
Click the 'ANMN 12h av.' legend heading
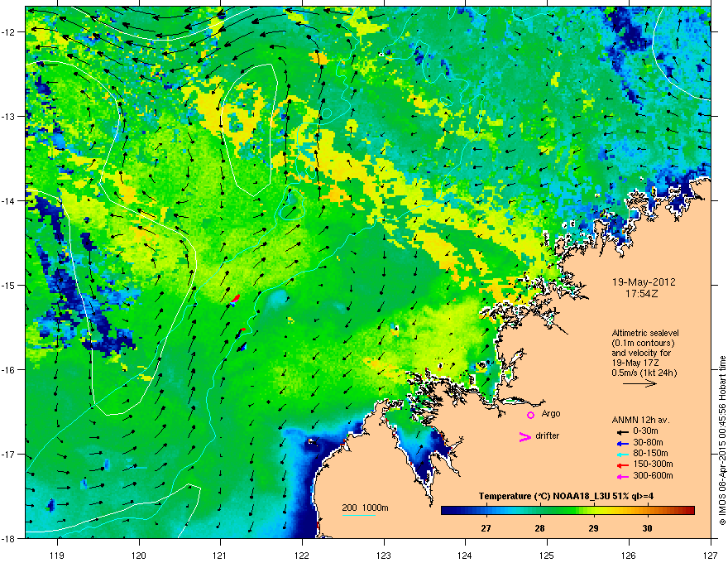(640, 420)
